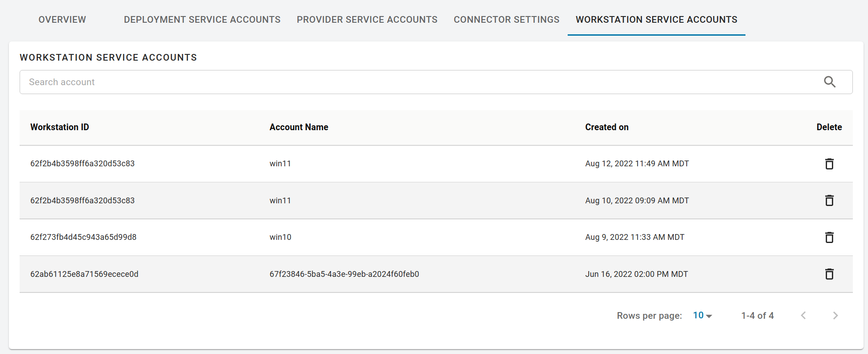
Task: Click the Aug 12, 2022 11:49 AM date
Action: (637, 164)
